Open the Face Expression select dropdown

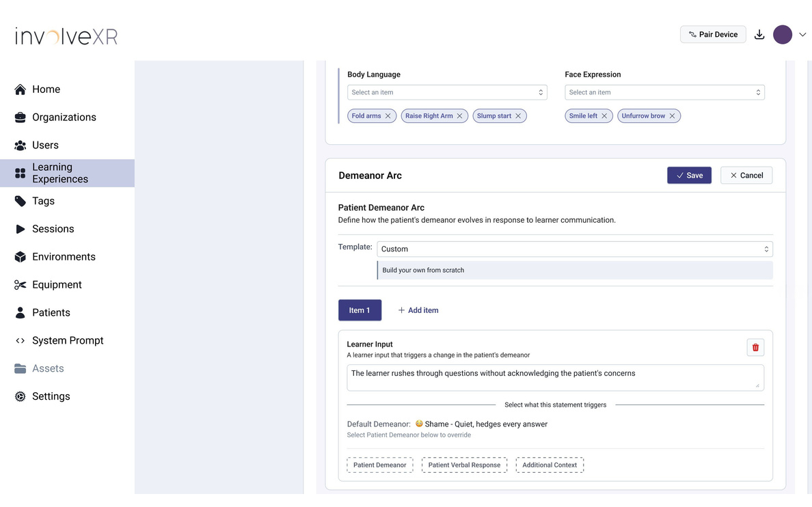pos(664,93)
